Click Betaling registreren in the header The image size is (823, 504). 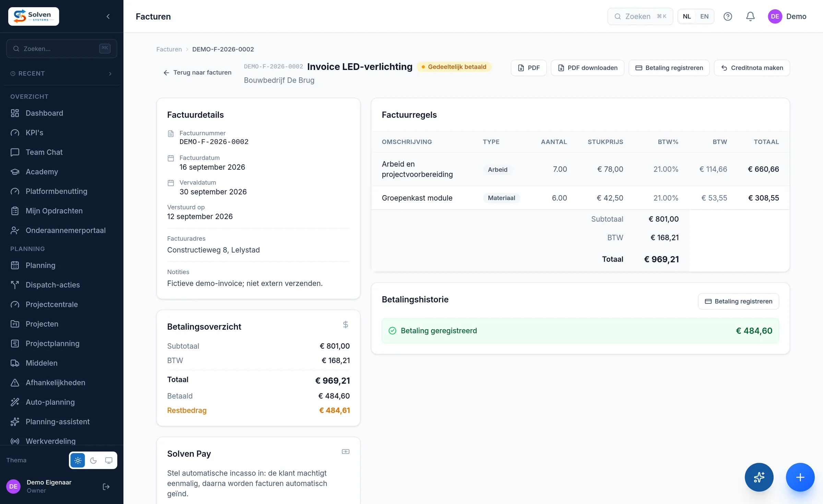pos(669,68)
